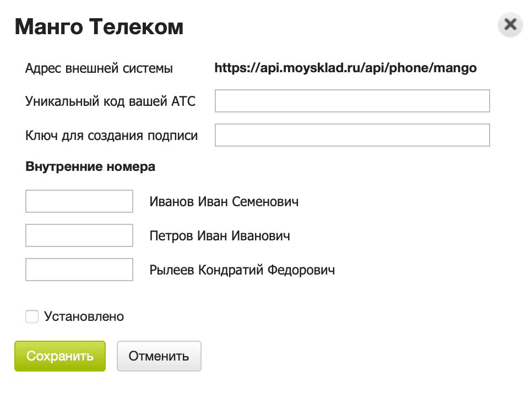Click the api.moysklad.ru external system address
532x398 pixels.
(346, 68)
